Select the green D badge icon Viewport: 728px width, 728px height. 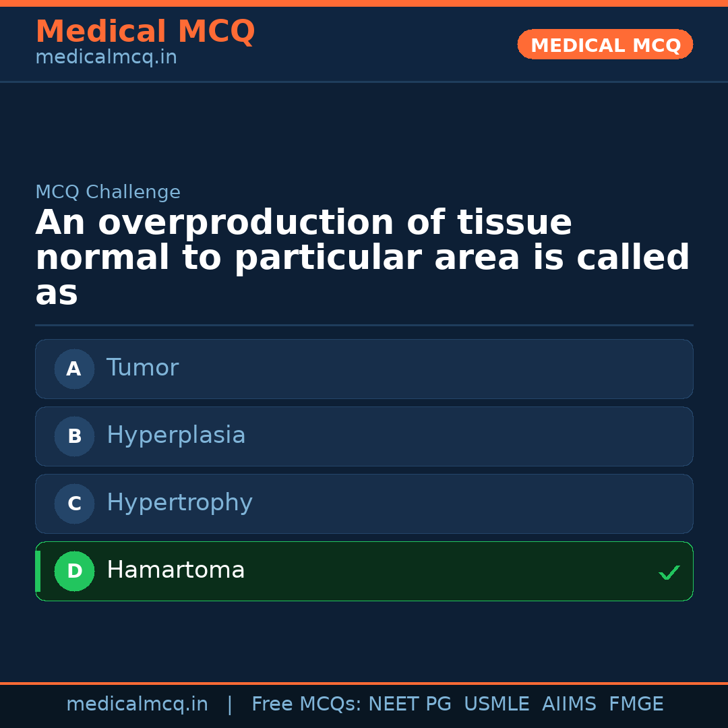74,571
